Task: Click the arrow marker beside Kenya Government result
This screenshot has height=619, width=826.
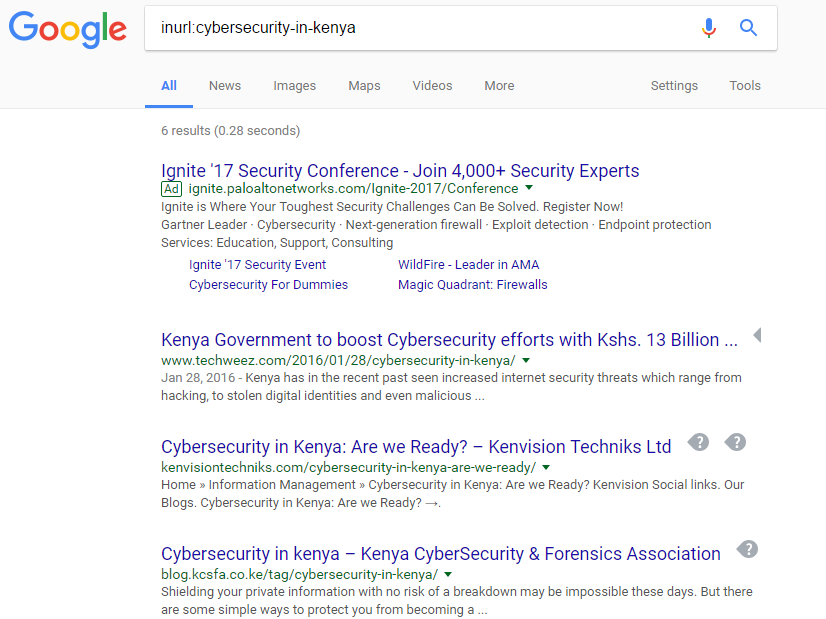Action: tap(758, 335)
